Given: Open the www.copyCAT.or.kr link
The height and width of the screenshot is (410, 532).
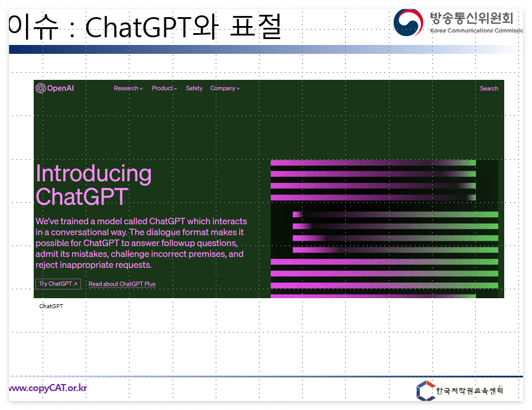Looking at the screenshot, I should [48, 388].
